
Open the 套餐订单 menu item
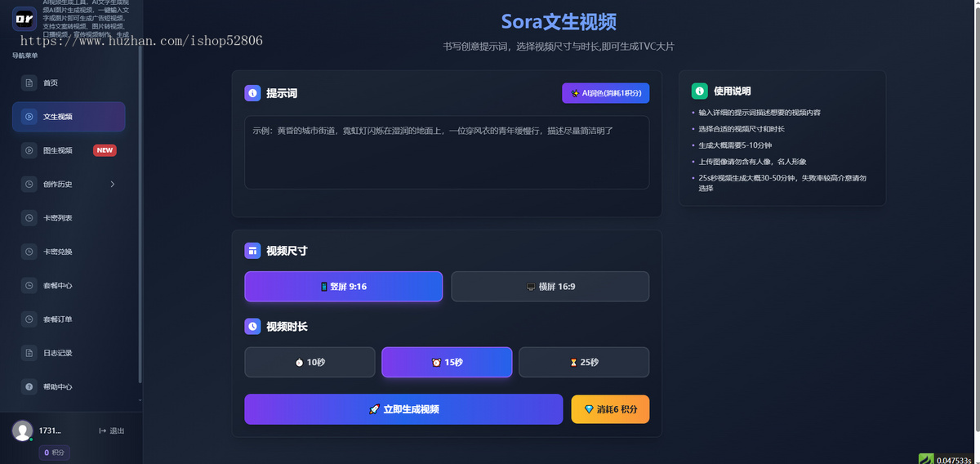pyautogui.click(x=69, y=319)
